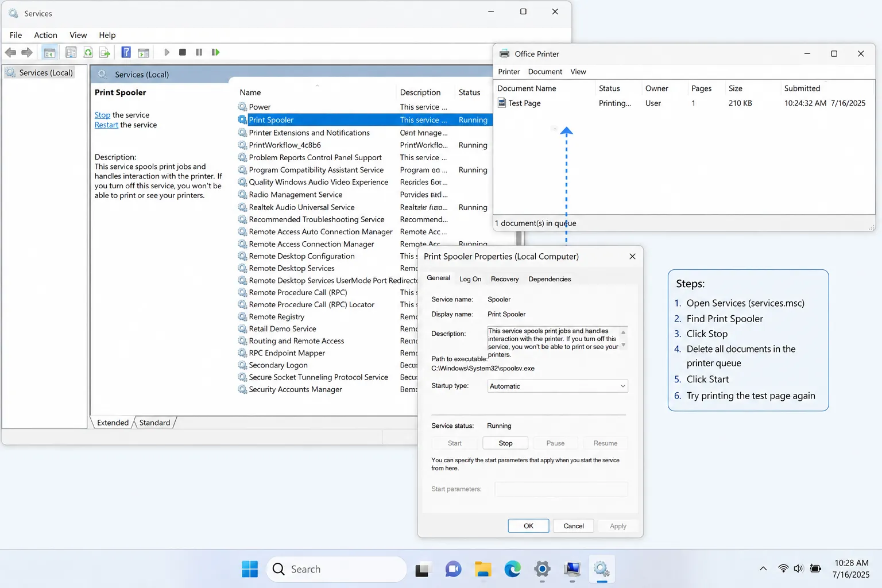This screenshot has width=882, height=588.
Task: Click the Name column header in Services
Action: pos(250,92)
